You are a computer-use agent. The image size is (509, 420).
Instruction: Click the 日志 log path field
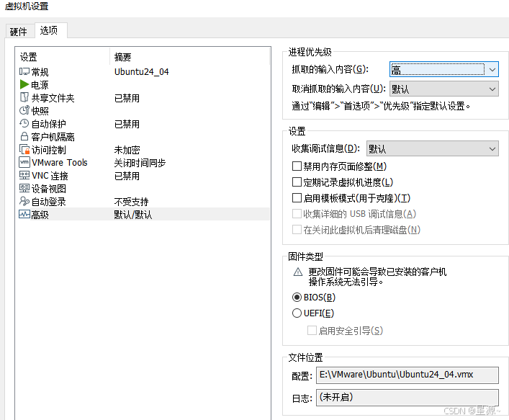tap(407, 397)
